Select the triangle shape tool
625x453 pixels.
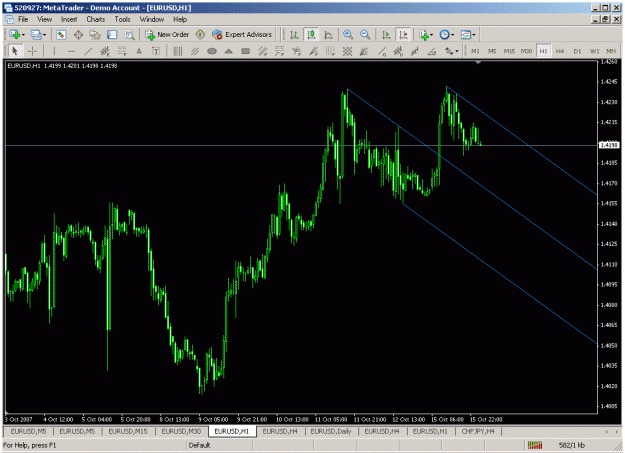228,51
